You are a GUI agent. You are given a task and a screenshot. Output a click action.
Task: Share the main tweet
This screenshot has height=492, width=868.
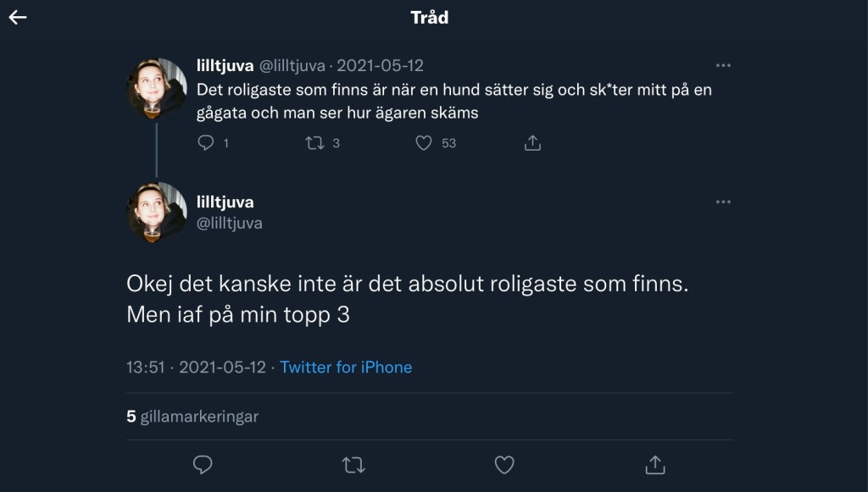point(654,464)
